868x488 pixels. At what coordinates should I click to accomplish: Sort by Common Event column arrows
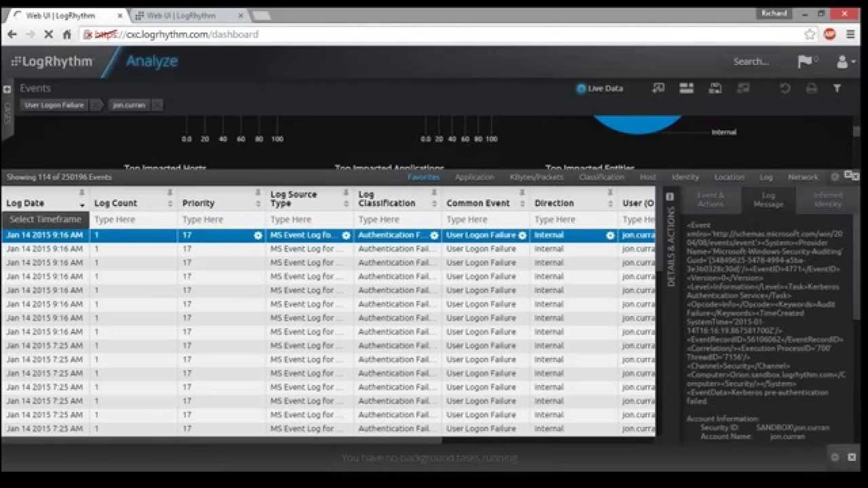[523, 204]
